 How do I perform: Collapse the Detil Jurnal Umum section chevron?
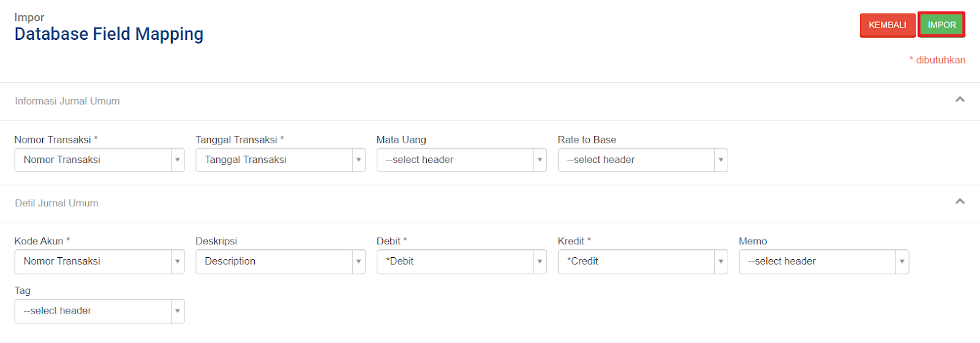[960, 202]
